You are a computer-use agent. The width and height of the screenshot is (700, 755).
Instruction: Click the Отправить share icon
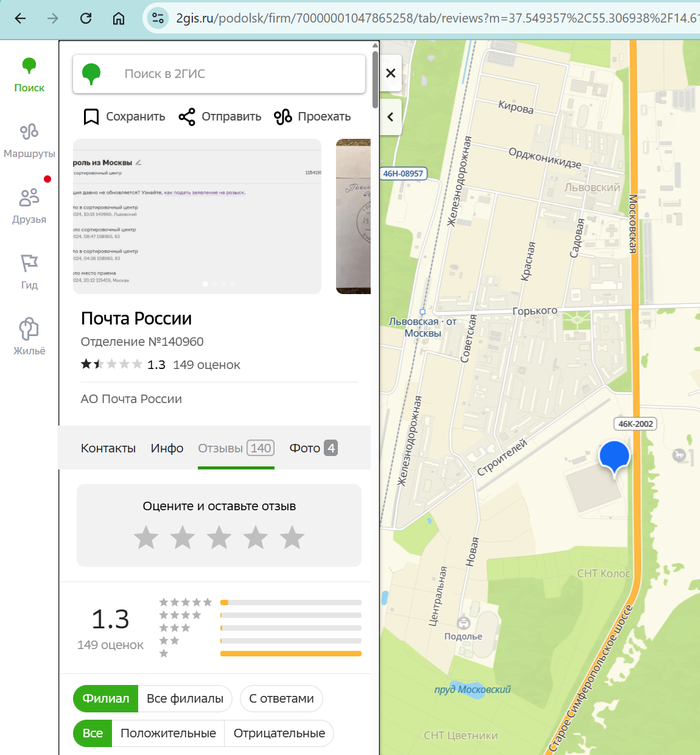(x=187, y=117)
